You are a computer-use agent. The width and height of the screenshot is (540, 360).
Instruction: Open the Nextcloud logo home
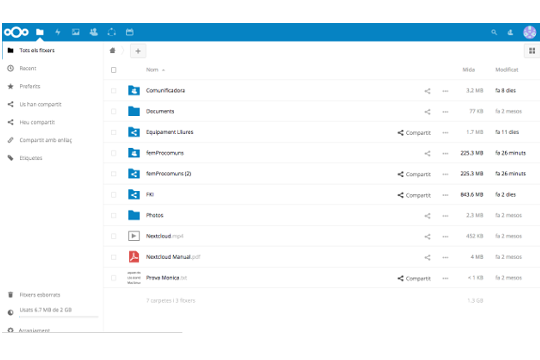[x=16, y=32]
